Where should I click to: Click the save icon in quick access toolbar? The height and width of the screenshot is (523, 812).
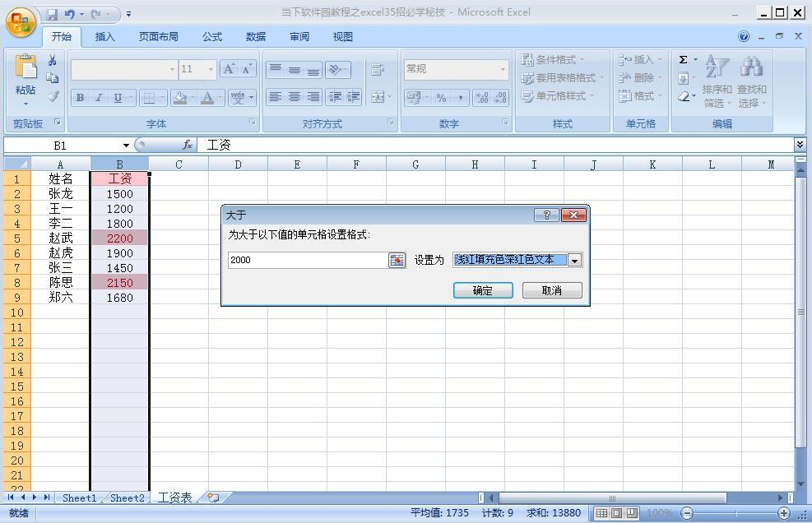point(53,14)
